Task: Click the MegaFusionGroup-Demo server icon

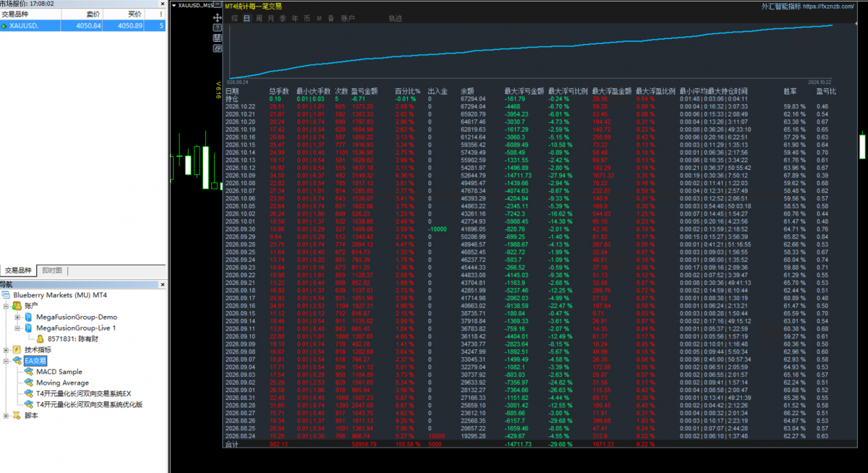Action: click(30, 317)
